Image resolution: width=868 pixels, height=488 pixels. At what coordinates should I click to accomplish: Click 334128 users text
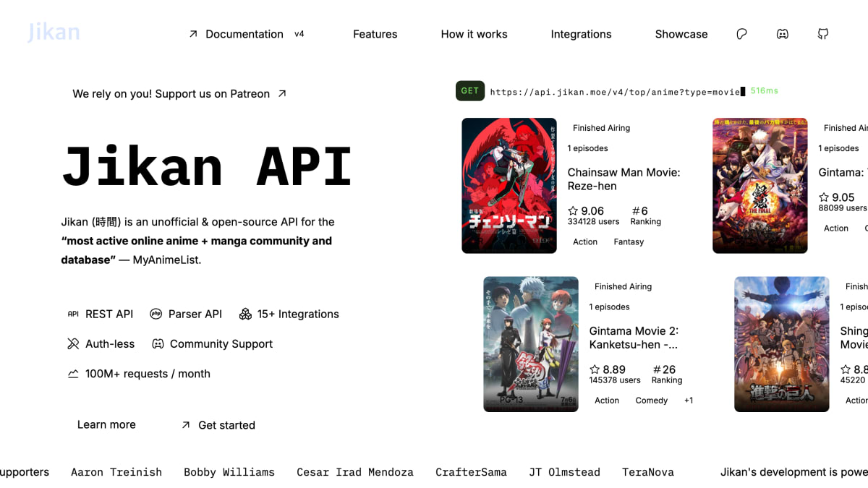tap(594, 222)
